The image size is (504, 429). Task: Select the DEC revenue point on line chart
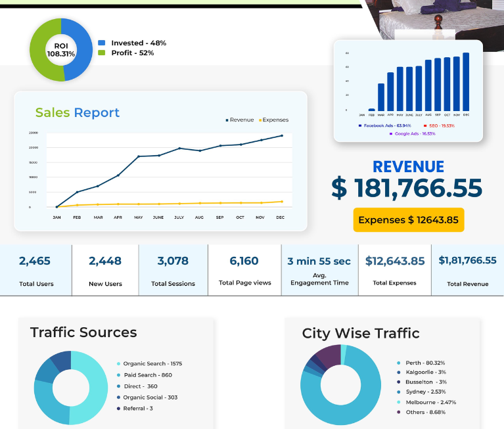(282, 135)
